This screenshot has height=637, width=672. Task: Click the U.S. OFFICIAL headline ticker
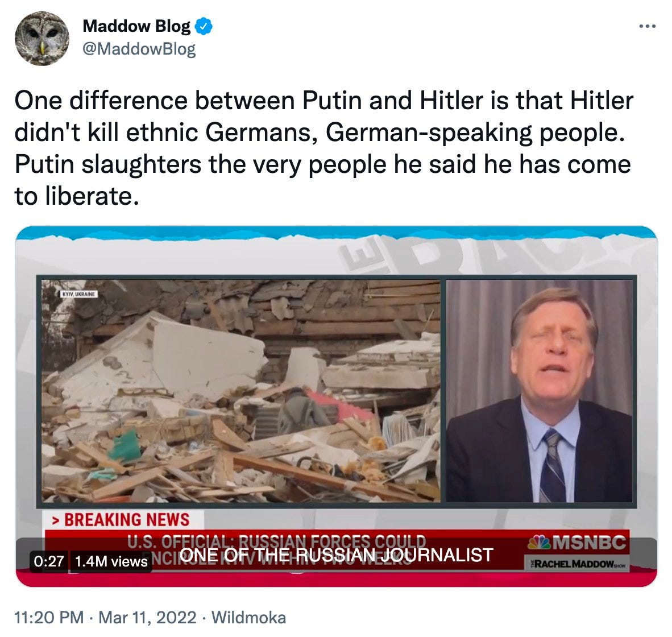[276, 550]
